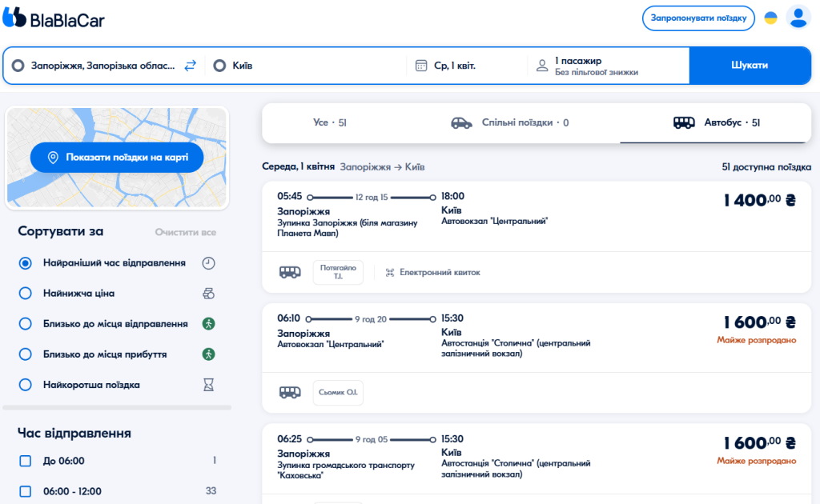Check the 'До 06:00' departure time filter
This screenshot has width=820, height=504.
click(25, 461)
